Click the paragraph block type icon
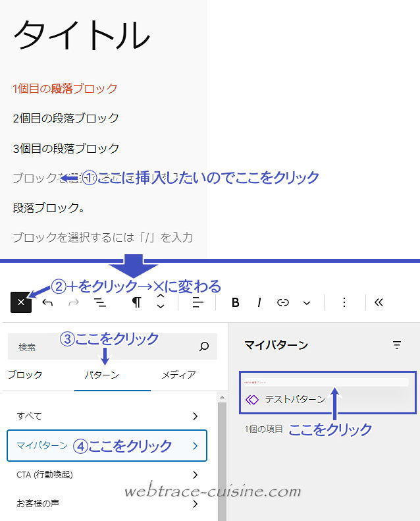This screenshot has height=521, width=420. (x=136, y=302)
